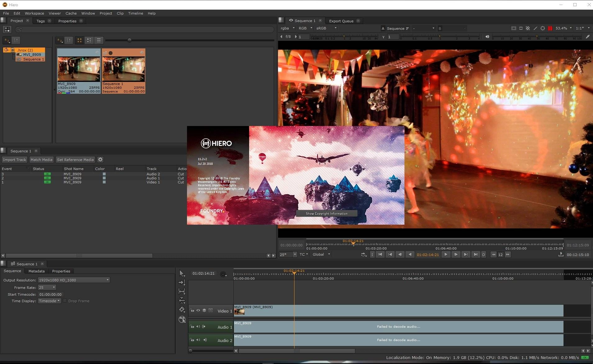Jump to the first frame
Viewport: 593px width, 364px height.
[380, 254]
